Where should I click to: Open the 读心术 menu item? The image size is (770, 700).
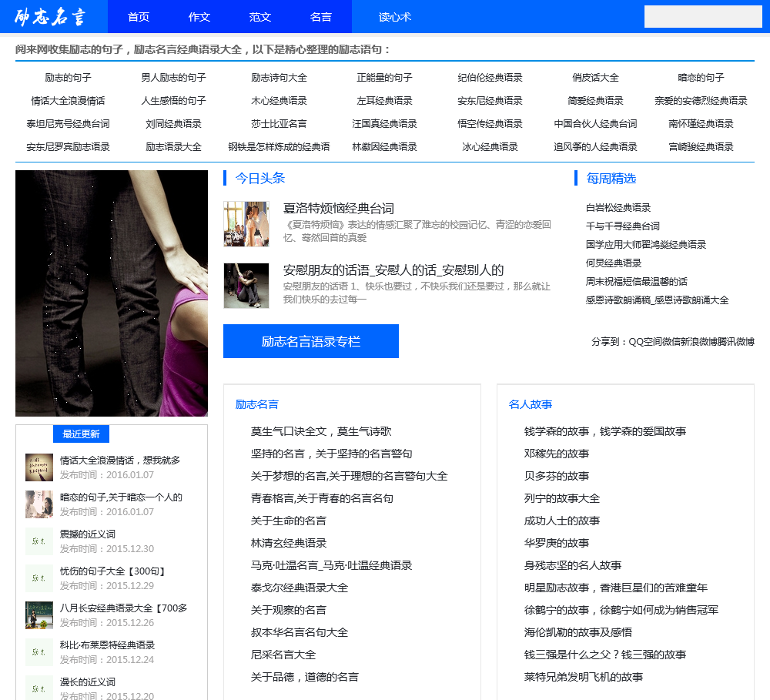coord(394,17)
